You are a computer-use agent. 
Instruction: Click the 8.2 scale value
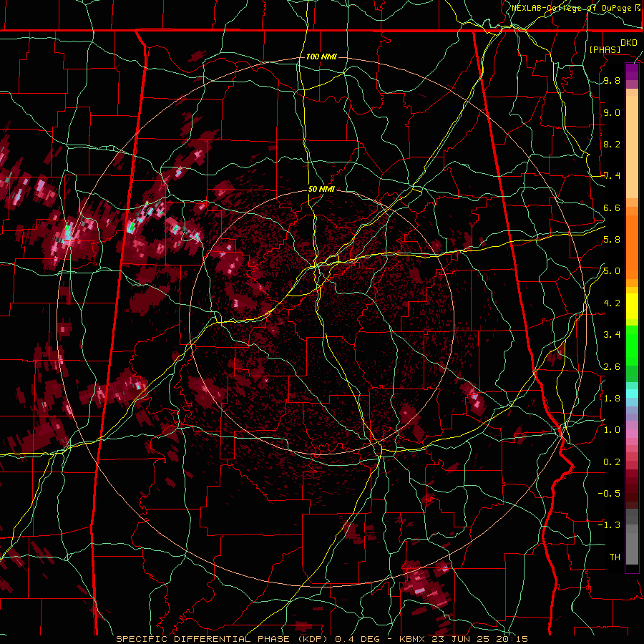612,144
